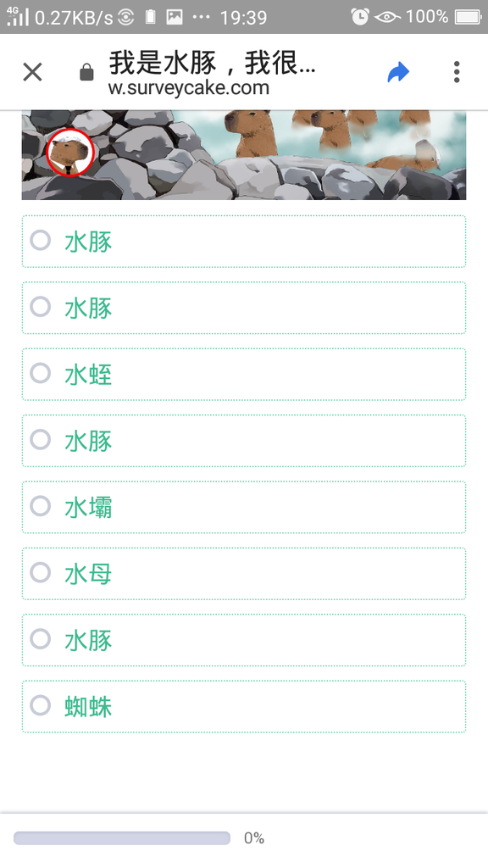Screen dimensions: 488x868
Task: Close the browser tab with the X icon
Action: tap(33, 72)
